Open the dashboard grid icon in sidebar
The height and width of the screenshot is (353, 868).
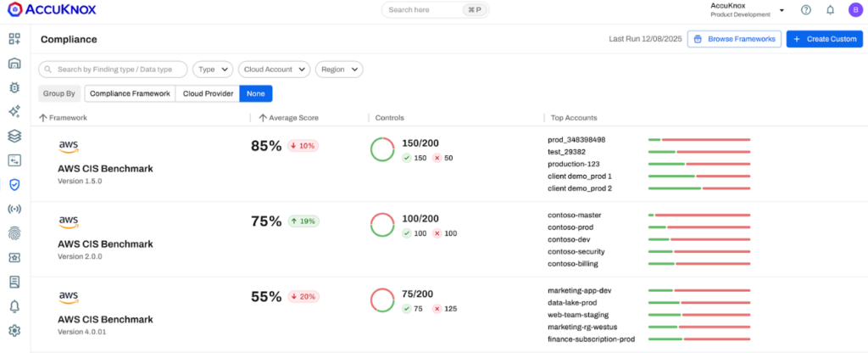[x=14, y=39]
